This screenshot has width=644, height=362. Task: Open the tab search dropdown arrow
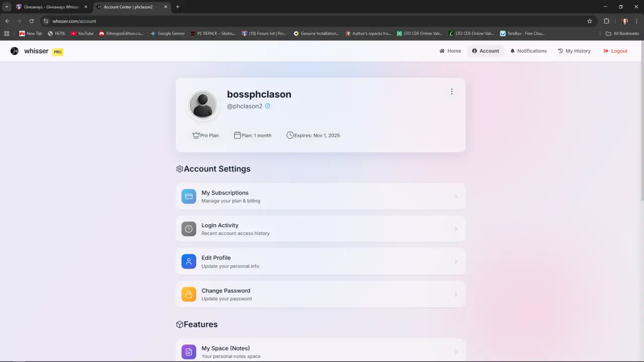coord(7,7)
